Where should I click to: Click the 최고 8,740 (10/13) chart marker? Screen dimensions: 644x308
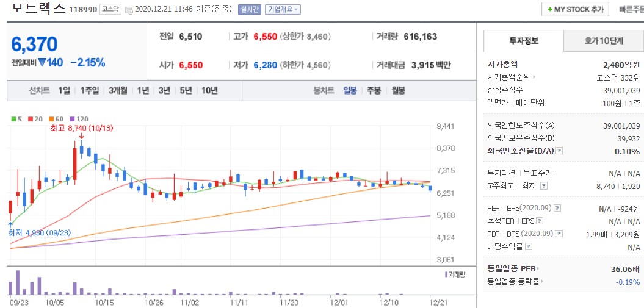pos(82,128)
